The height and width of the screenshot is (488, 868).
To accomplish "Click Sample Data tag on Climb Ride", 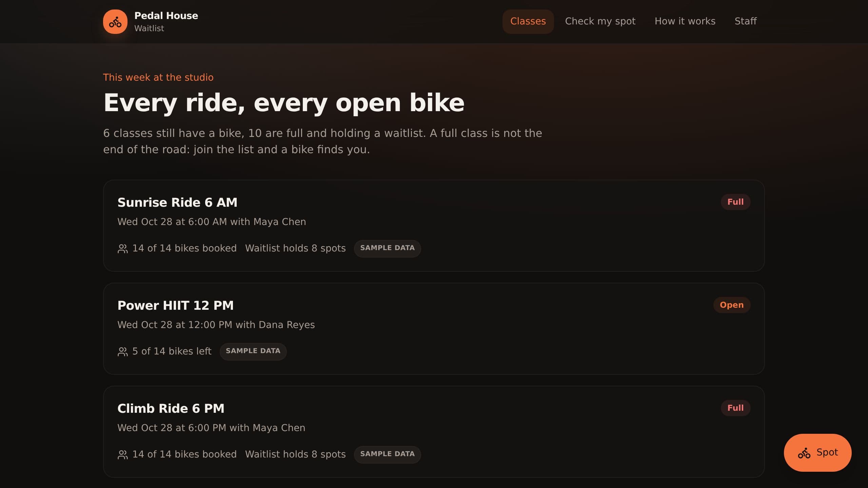I will pyautogui.click(x=387, y=454).
